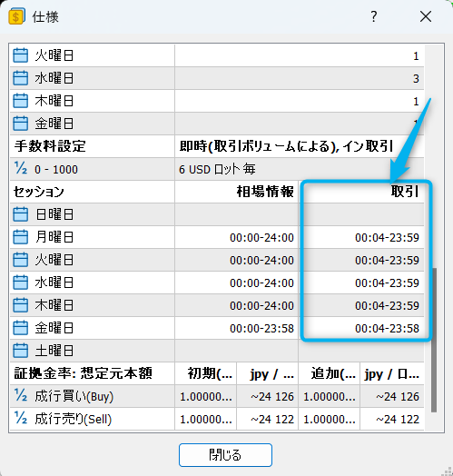Image resolution: width=453 pixels, height=476 pixels.
Task: Select the 成行買い(Buy) label
Action: pos(74,396)
